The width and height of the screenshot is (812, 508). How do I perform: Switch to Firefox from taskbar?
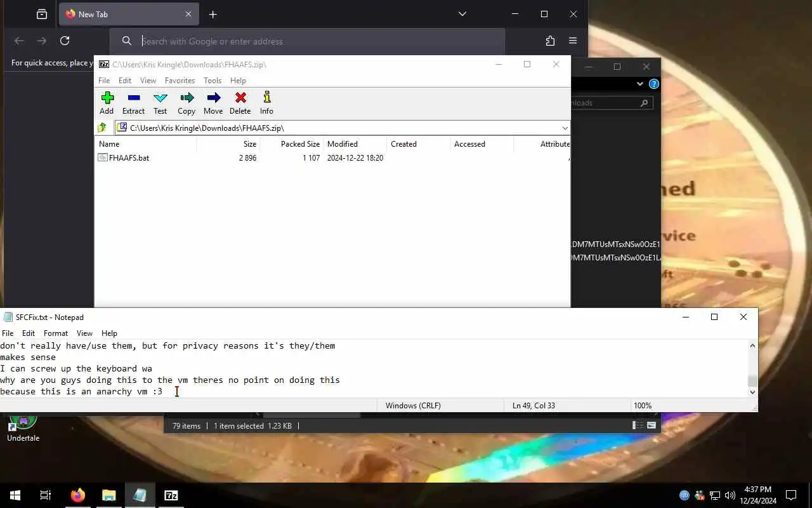(78, 495)
